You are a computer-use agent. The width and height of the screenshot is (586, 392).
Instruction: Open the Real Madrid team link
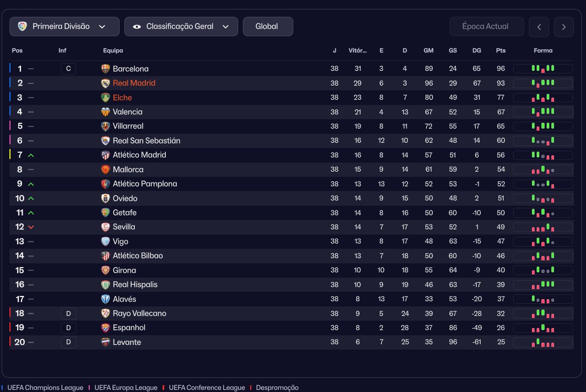(134, 83)
